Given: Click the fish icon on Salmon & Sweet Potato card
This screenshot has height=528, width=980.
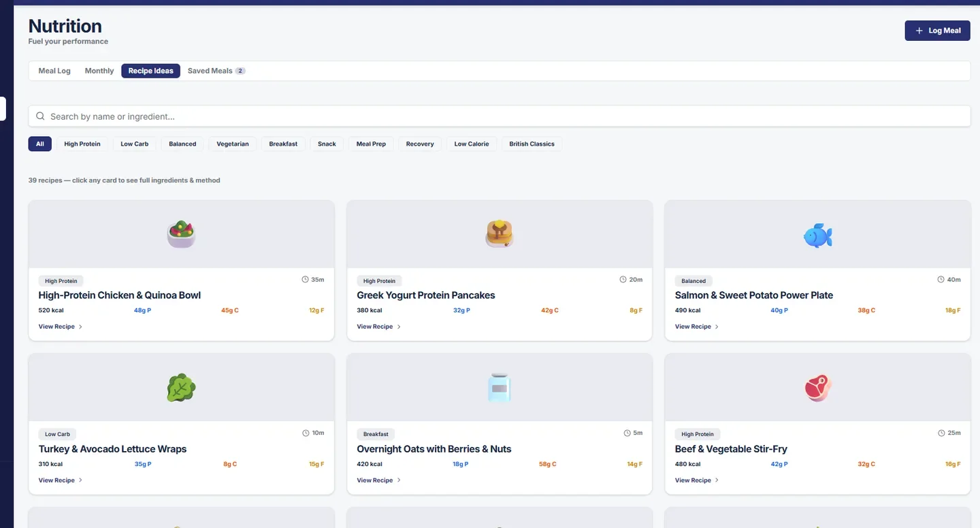Looking at the screenshot, I should [x=817, y=235].
